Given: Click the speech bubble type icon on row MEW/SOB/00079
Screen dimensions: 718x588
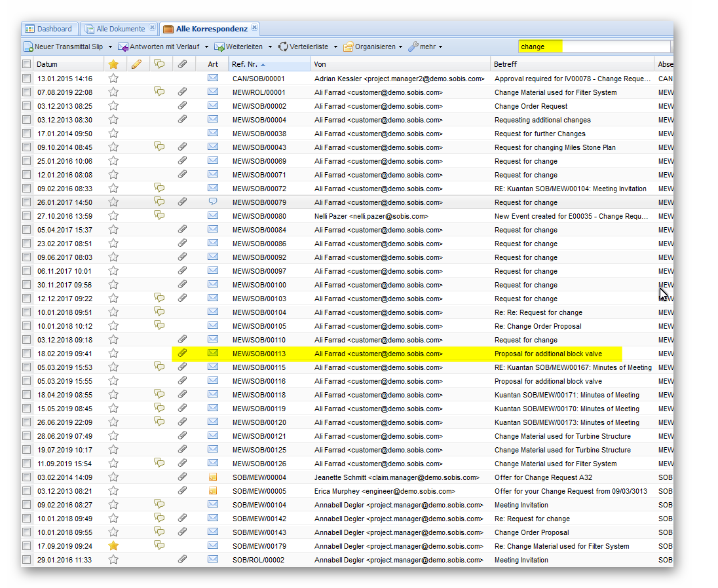Looking at the screenshot, I should [x=213, y=202].
